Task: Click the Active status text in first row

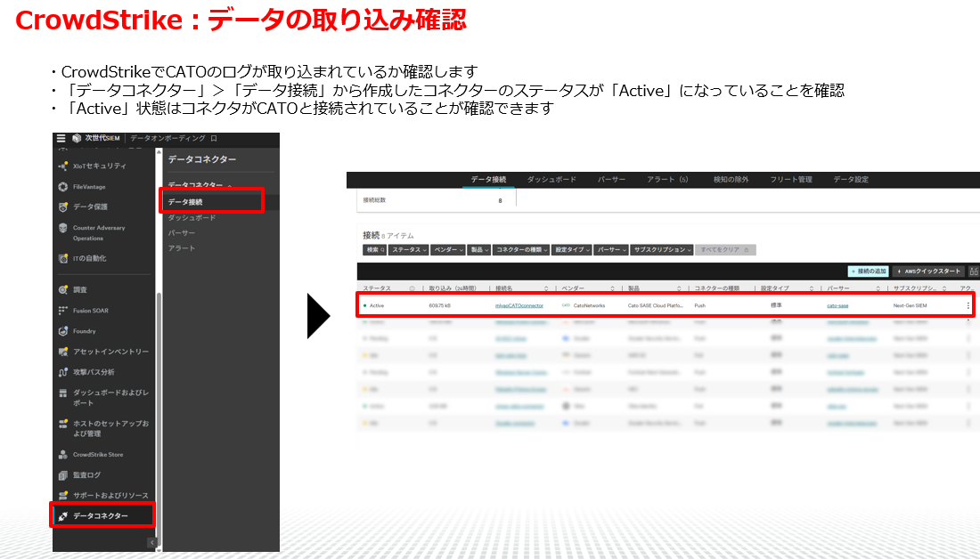Action: coord(377,305)
